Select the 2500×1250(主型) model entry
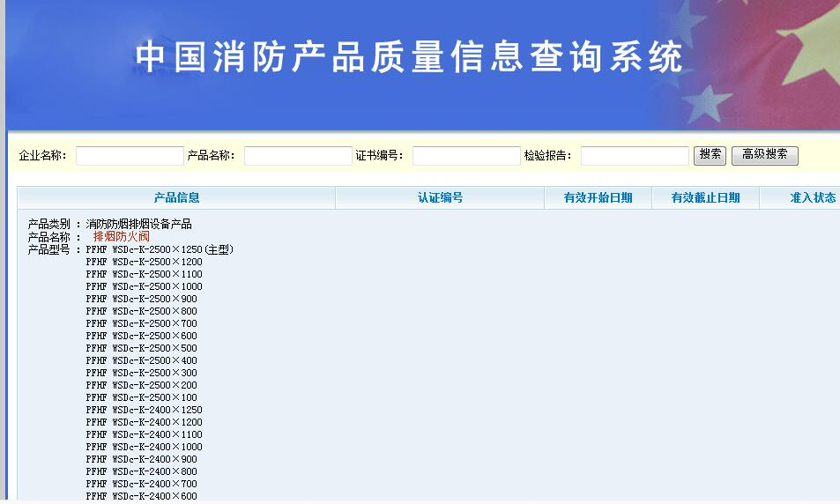 coord(160,249)
